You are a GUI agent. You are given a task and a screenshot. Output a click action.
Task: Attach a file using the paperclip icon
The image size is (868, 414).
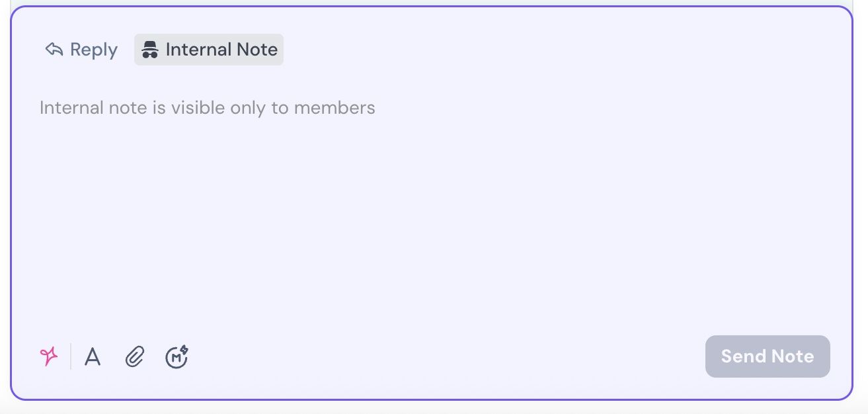tap(135, 357)
